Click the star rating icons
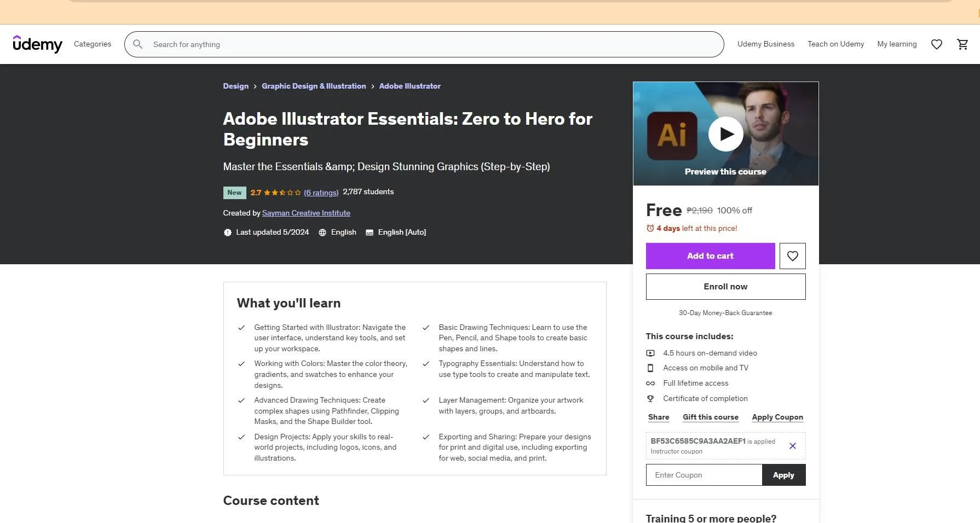This screenshot has height=523, width=980. coord(283,193)
